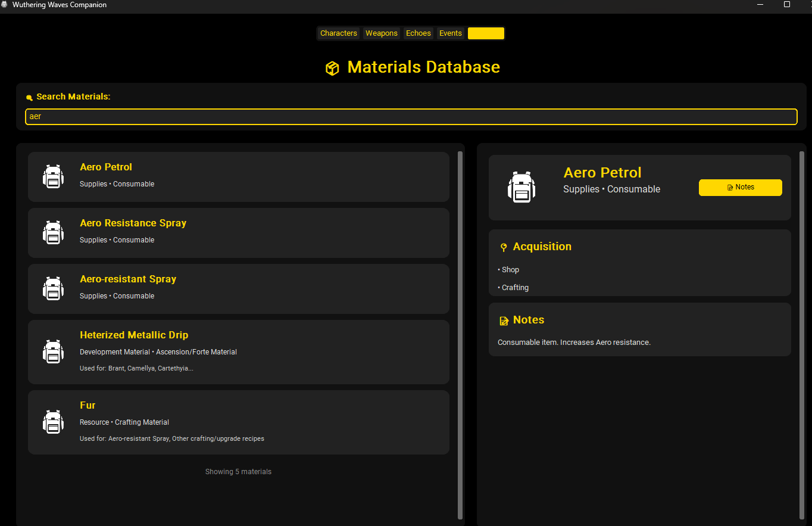
Task: Click 'Resource • Crafting Material' subtitle
Action: (x=124, y=422)
